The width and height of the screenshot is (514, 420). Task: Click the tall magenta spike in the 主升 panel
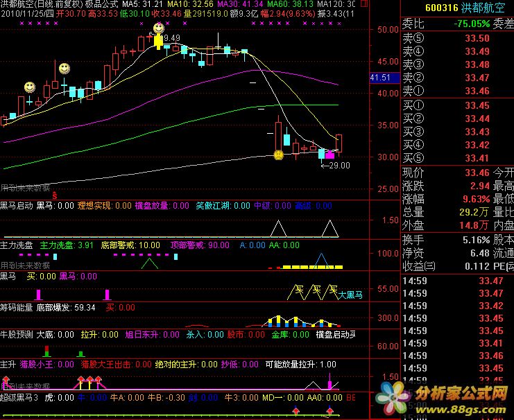329,381
